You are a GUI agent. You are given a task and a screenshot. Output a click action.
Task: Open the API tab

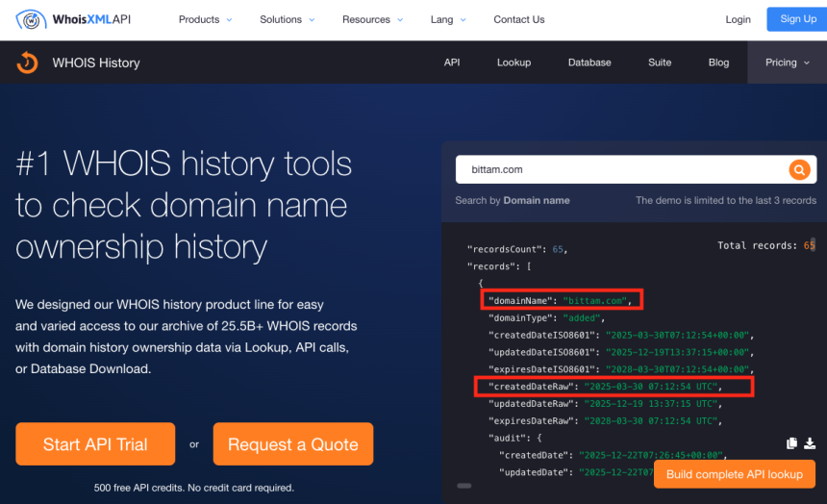[x=452, y=63]
